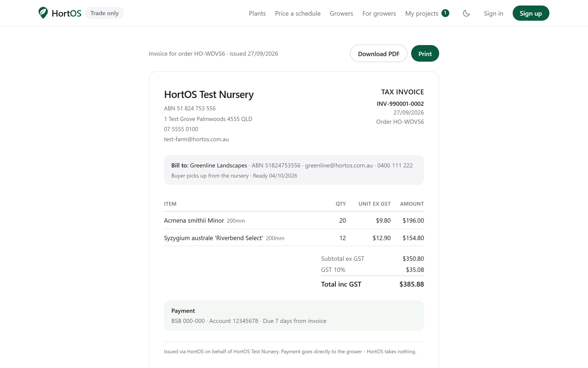Screen dimensions: 588x368
Task: Click the Subtotal ex GST $350.80 value
Action: pyautogui.click(x=413, y=259)
